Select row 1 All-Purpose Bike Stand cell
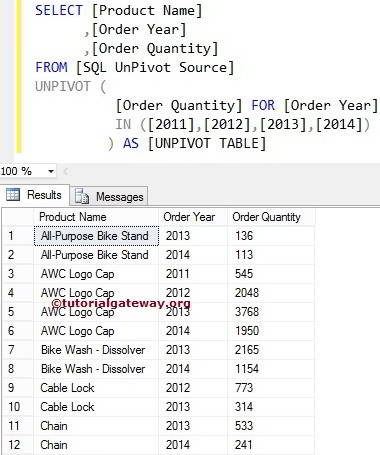 [x=96, y=236]
